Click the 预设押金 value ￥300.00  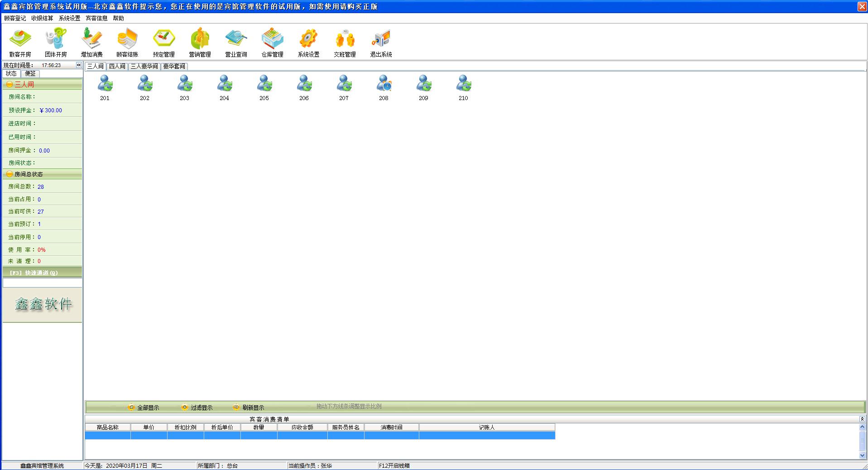[x=50, y=110]
